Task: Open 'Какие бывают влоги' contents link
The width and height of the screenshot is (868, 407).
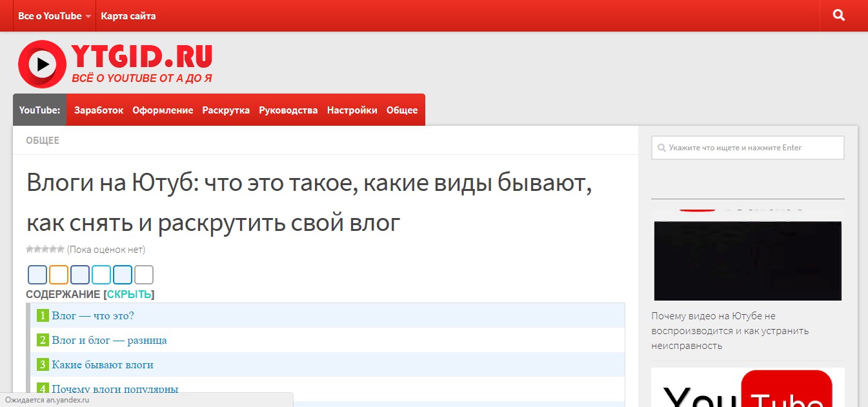Action: [103, 364]
